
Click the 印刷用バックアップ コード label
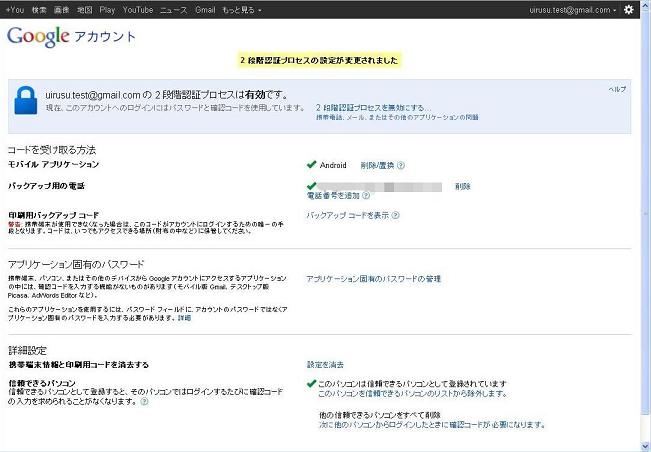coord(54,215)
